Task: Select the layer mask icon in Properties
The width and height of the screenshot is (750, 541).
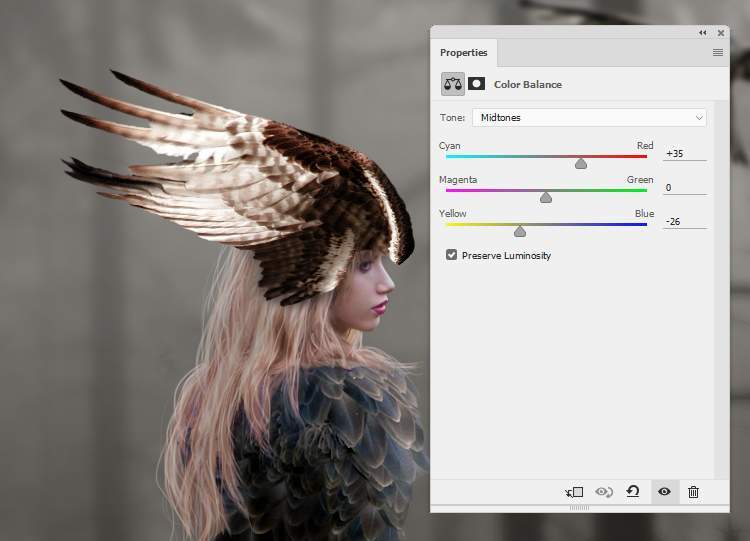Action: coord(476,84)
